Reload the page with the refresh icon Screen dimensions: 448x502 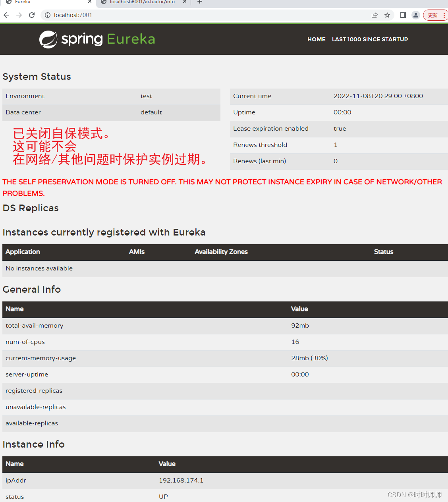click(x=32, y=15)
